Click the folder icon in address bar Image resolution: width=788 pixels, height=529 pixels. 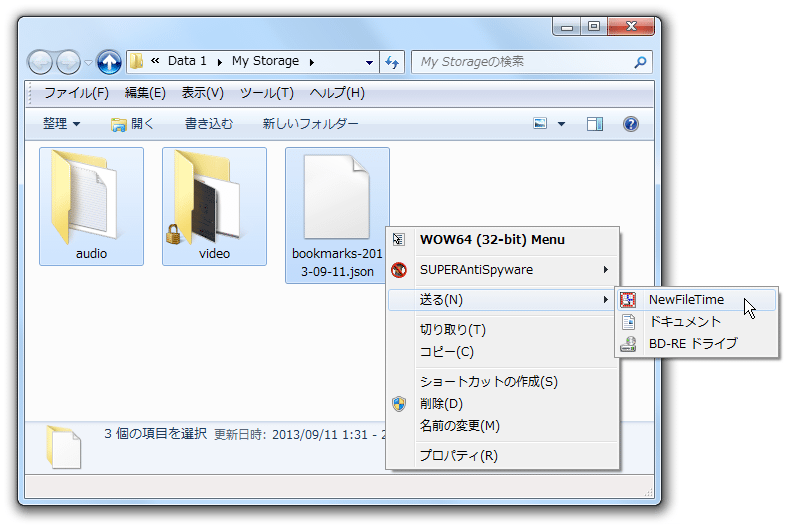136,61
